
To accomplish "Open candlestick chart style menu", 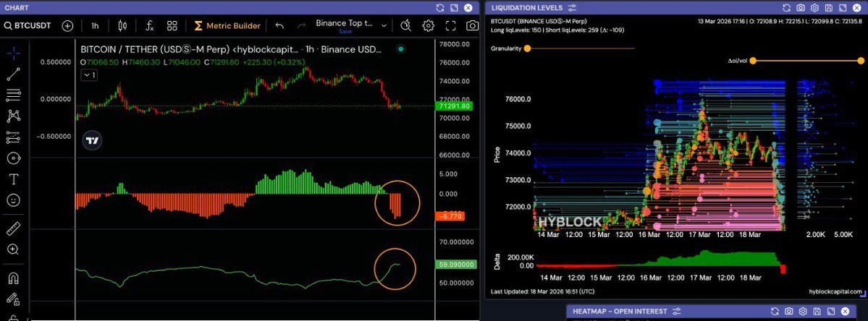I will (122, 25).
